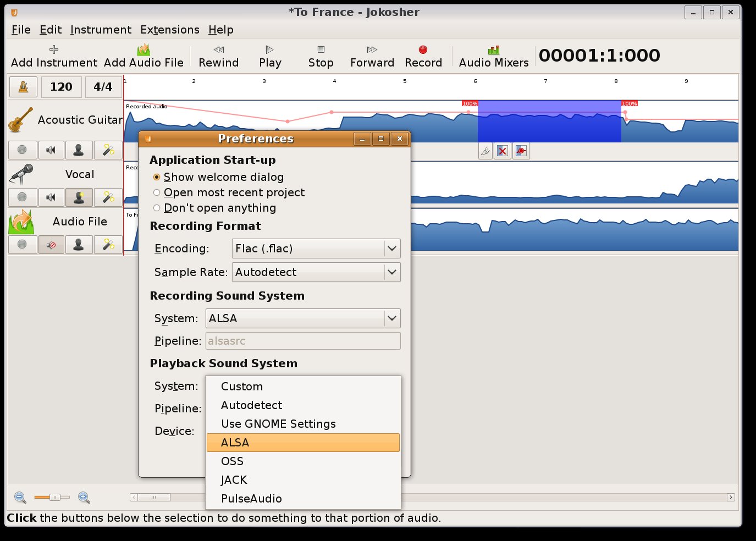Mute the Acoustic Guitar track
The image size is (756, 541).
tap(51, 150)
